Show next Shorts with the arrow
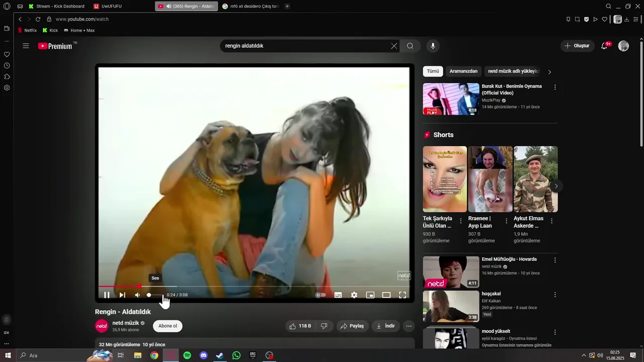 tap(556, 186)
